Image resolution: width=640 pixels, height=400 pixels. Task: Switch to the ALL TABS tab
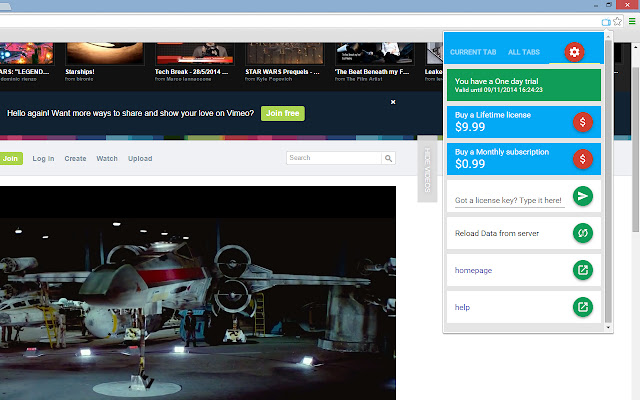coord(524,52)
